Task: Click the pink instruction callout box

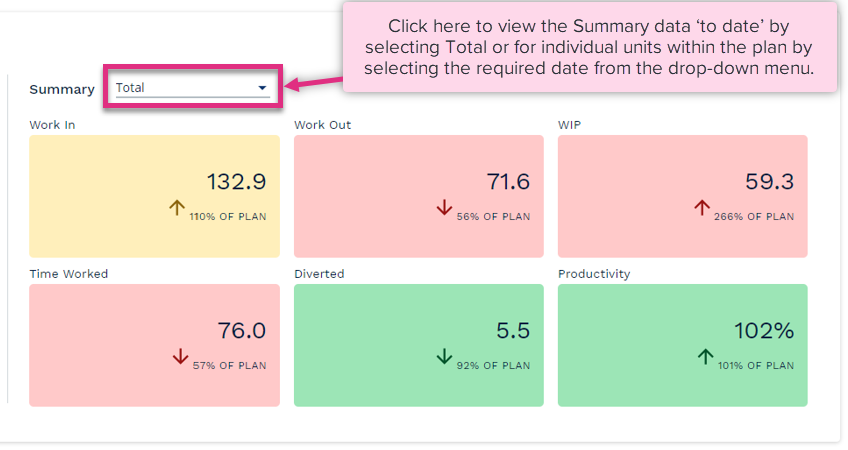Action: tap(589, 47)
